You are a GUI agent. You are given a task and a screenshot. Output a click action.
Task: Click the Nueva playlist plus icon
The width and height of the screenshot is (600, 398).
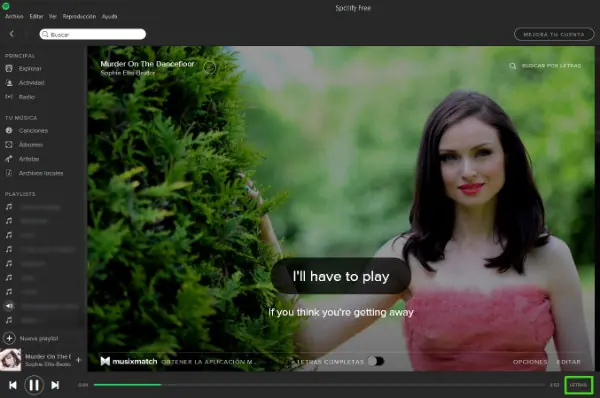(x=9, y=338)
